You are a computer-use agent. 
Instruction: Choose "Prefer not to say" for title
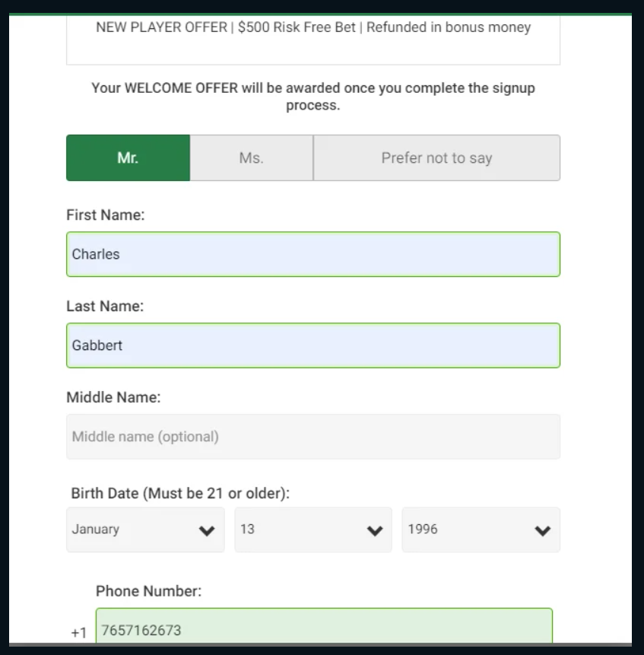tap(437, 157)
